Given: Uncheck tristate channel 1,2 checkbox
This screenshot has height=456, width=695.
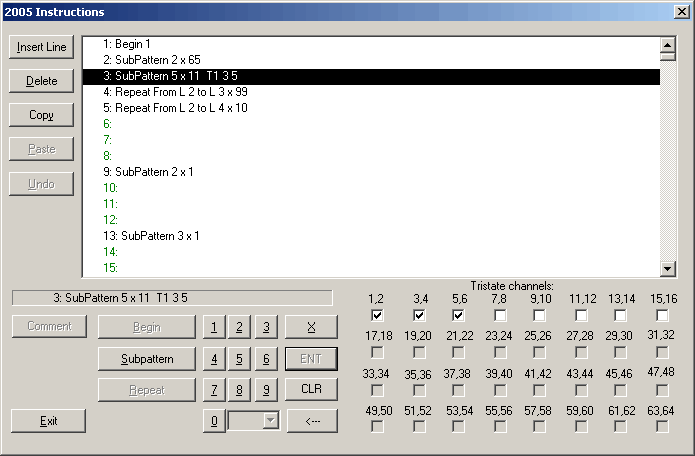Looking at the screenshot, I should [378, 316].
